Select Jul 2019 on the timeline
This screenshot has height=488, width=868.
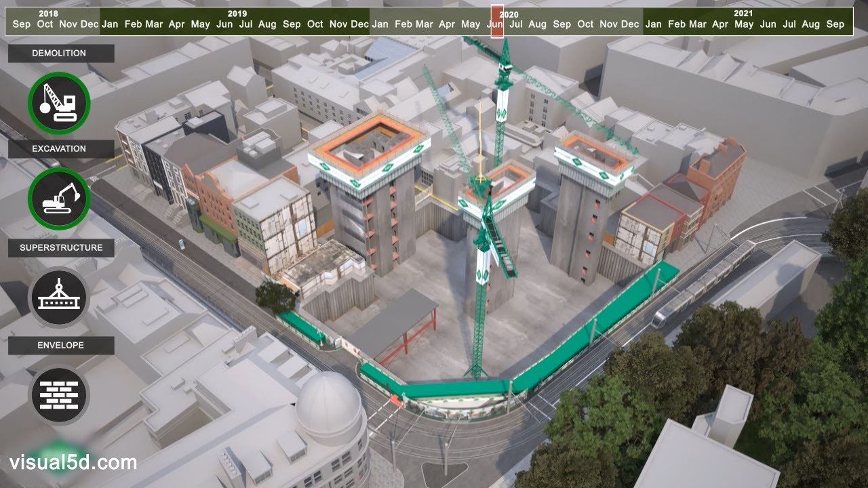coord(245,24)
